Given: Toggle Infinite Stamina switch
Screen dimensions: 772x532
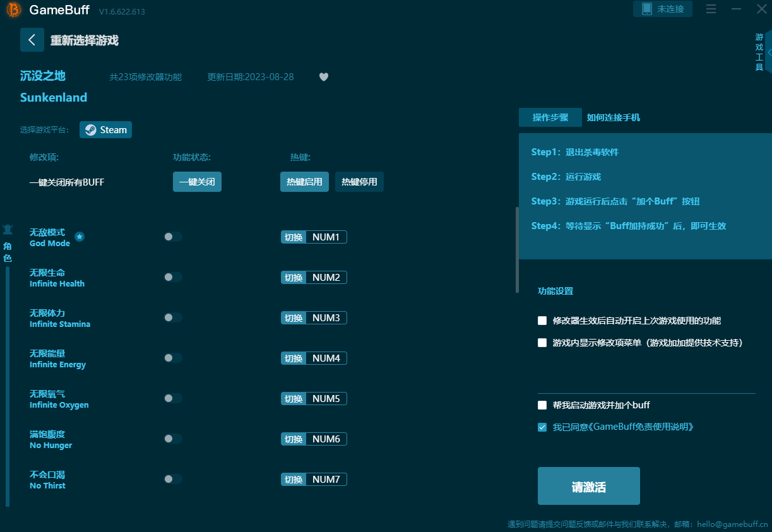Looking at the screenshot, I should pyautogui.click(x=173, y=317).
